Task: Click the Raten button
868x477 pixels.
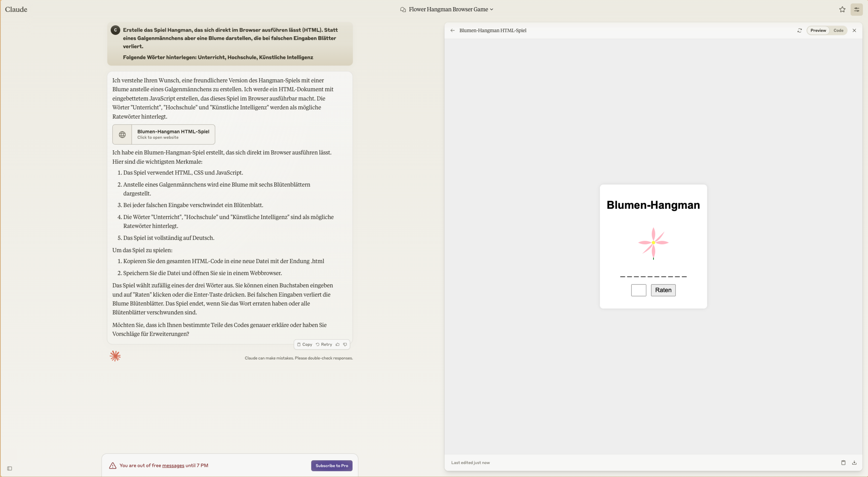Action: 663,290
